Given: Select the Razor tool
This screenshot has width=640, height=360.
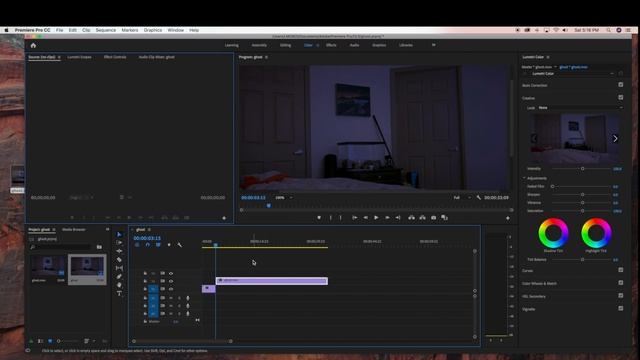Looking at the screenshot, I should (119, 260).
